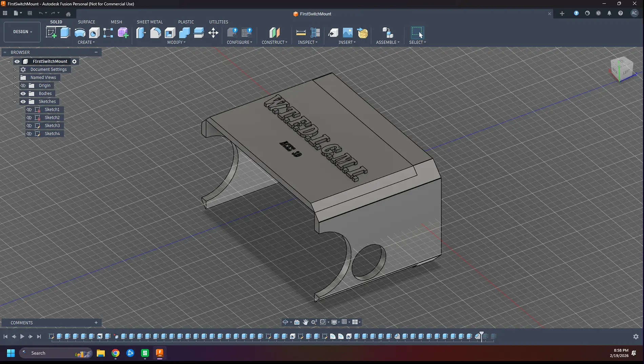Image resolution: width=644 pixels, height=364 pixels.
Task: Add a comment with the plus button
Action: [x=96, y=323]
